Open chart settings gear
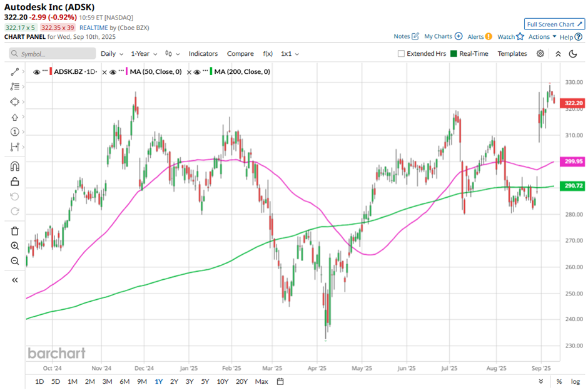 coord(540,54)
